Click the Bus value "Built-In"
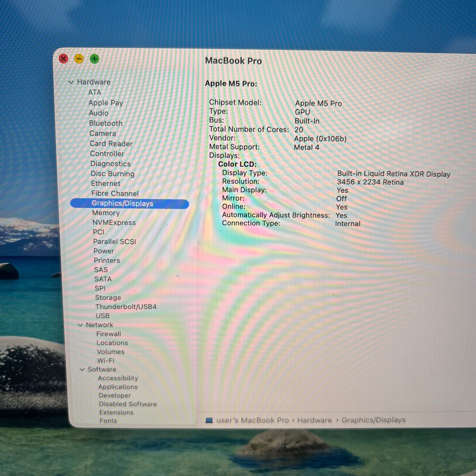The width and height of the screenshot is (476, 476). point(307,121)
